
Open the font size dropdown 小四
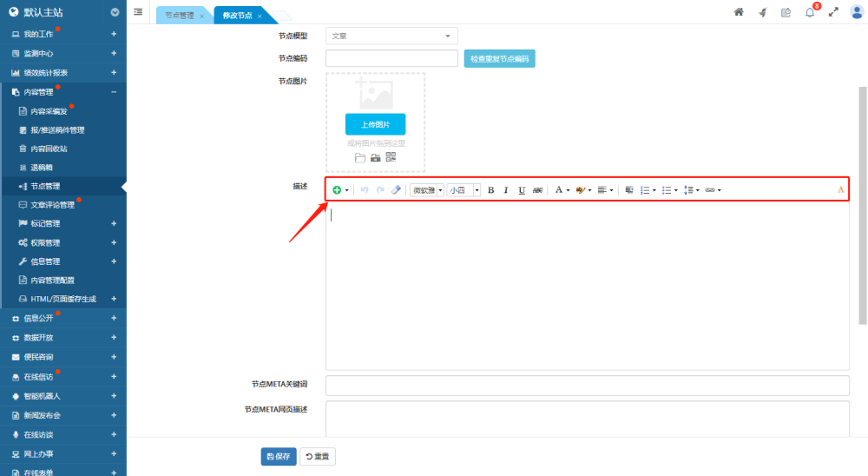coord(464,190)
